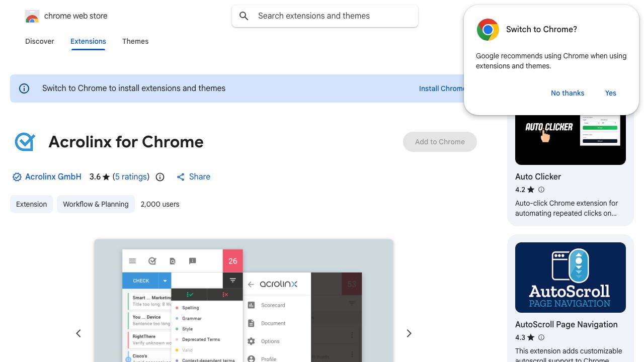Image resolution: width=644 pixels, height=362 pixels.
Task: Open ratings info icon next to 5 ratings
Action: [160, 177]
